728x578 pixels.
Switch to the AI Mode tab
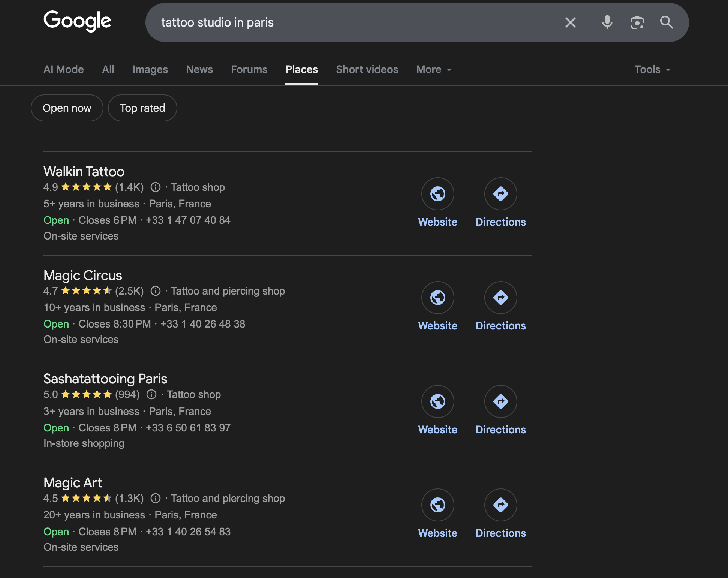(64, 69)
